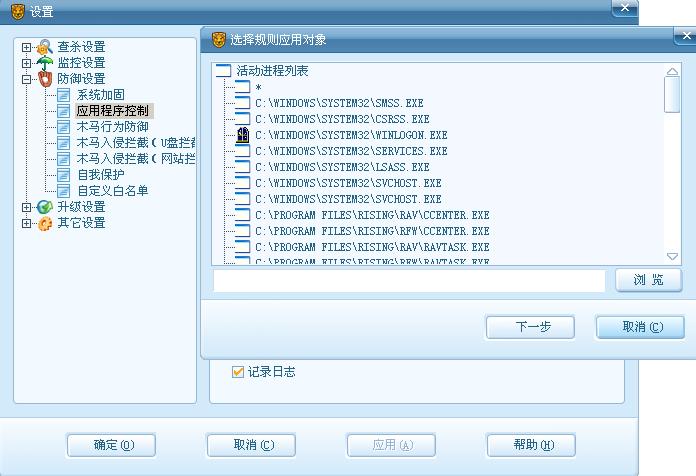Image resolution: width=696 pixels, height=476 pixels.
Task: Click the page icon beside 木马行为防御
Action: tap(63, 127)
